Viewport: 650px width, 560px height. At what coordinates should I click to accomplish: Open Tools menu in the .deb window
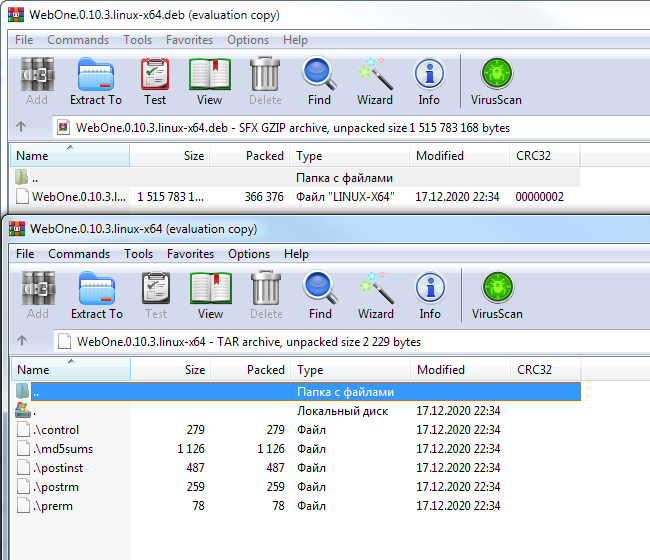(138, 40)
